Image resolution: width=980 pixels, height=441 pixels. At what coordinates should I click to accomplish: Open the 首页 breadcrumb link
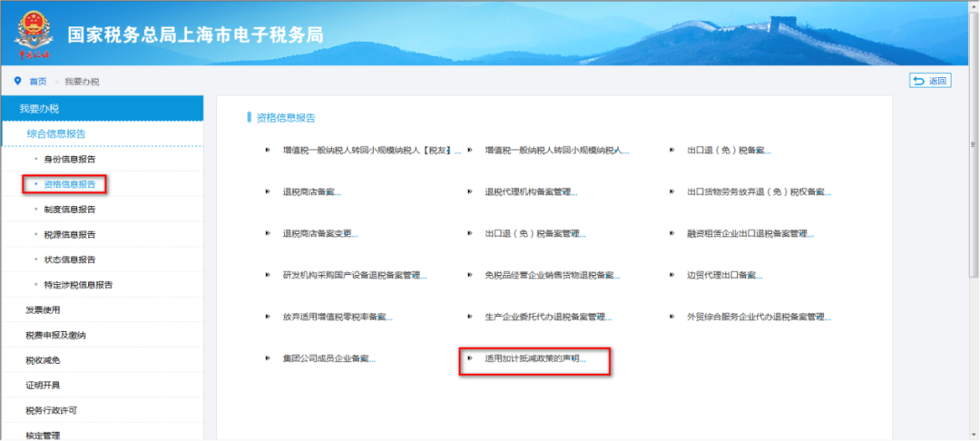tap(38, 82)
